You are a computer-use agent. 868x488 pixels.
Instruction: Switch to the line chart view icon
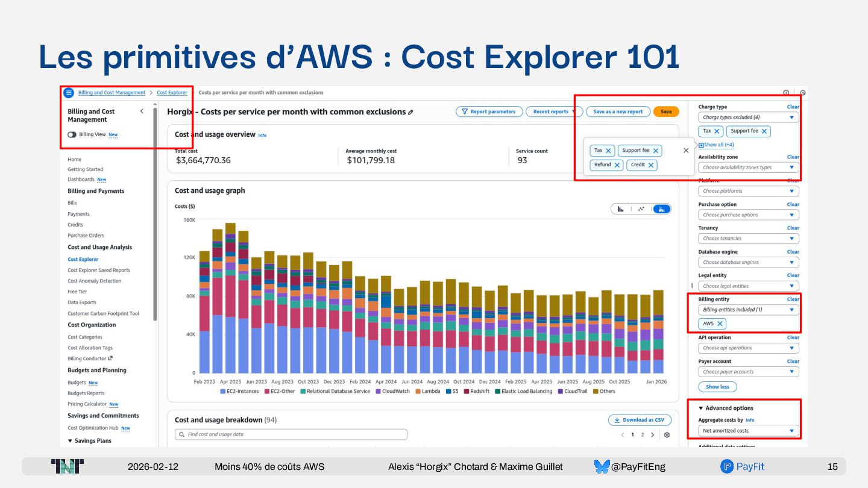pyautogui.click(x=641, y=209)
